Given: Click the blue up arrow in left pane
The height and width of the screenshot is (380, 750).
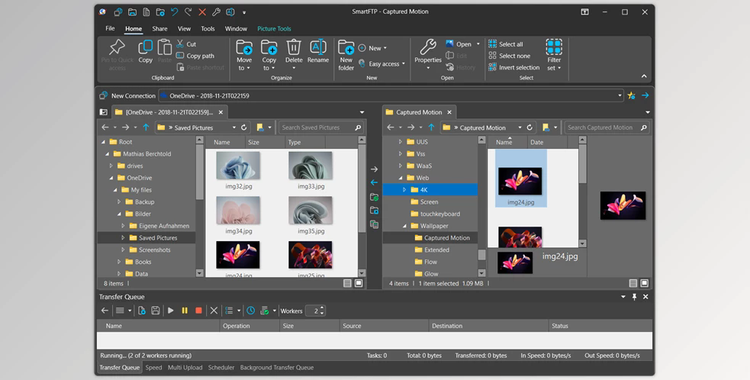Looking at the screenshot, I should click(x=146, y=127).
